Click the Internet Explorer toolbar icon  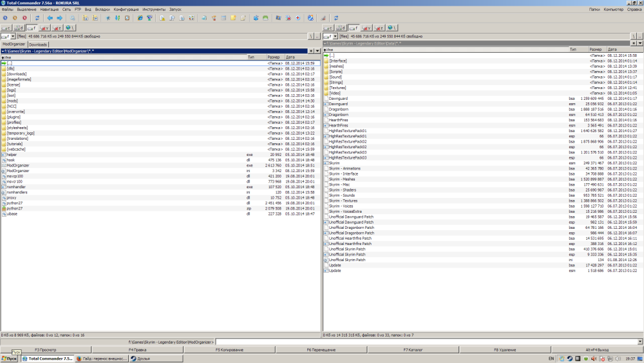click(x=140, y=18)
